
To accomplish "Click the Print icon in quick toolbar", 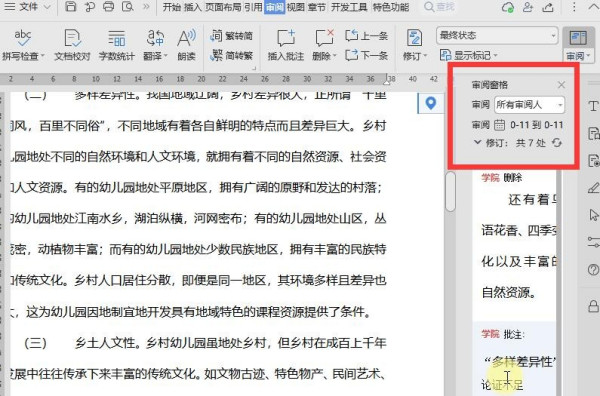I will (109, 7).
